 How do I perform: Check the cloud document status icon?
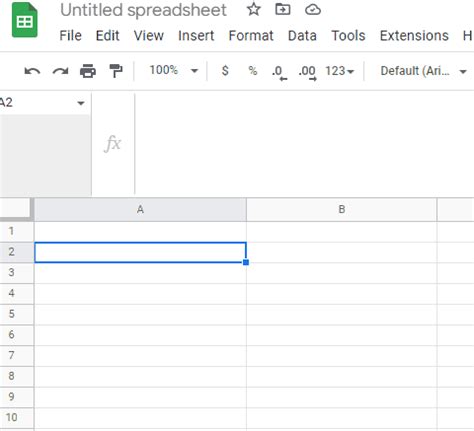tap(313, 10)
